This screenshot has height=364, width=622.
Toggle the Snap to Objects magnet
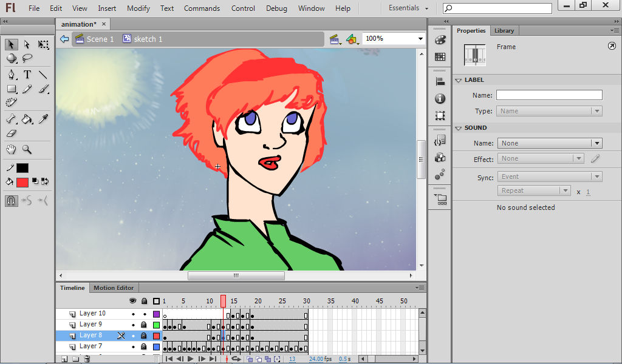click(11, 201)
